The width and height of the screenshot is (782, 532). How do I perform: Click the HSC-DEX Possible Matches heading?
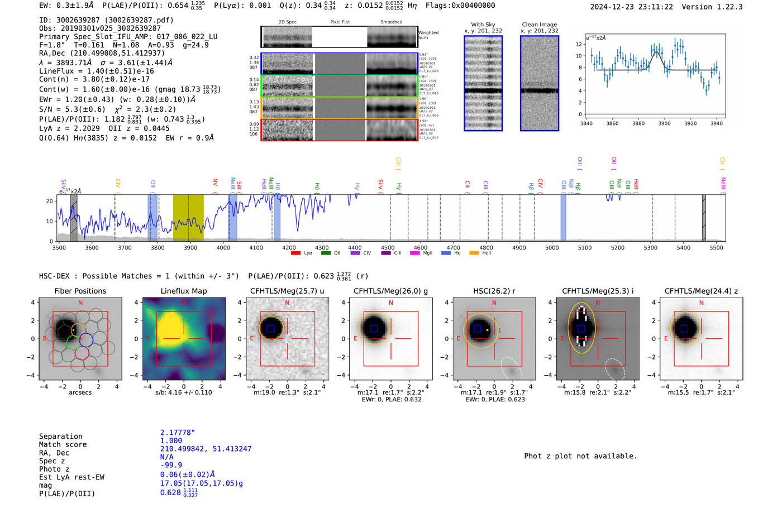(x=139, y=276)
